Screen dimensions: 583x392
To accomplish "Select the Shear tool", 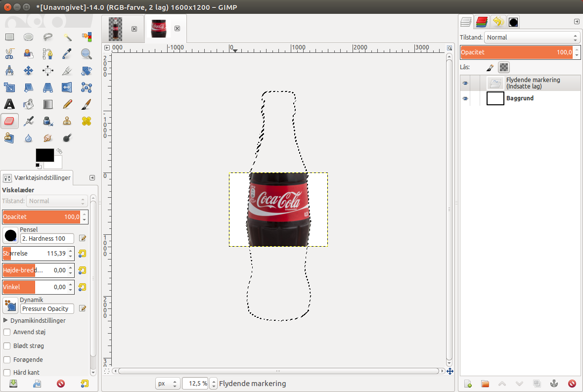I will click(29, 87).
